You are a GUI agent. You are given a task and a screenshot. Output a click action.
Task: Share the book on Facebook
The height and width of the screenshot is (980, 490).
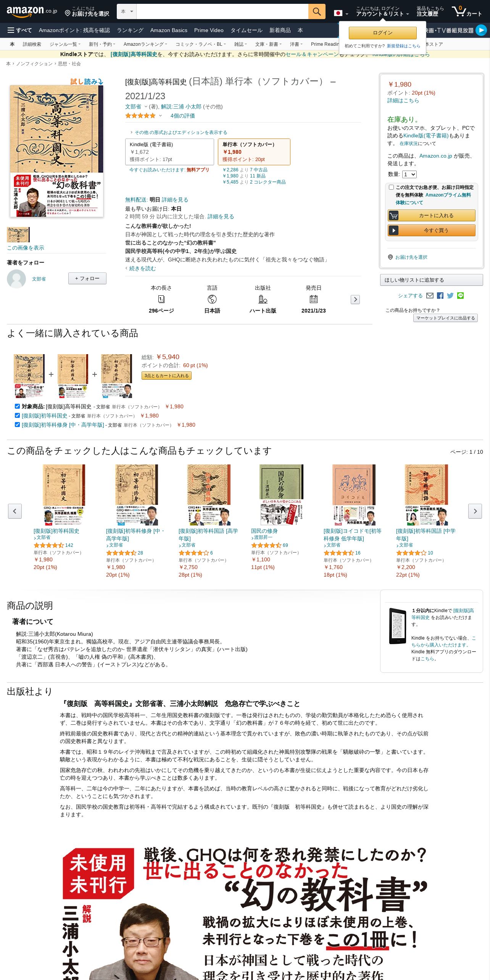pos(440,295)
